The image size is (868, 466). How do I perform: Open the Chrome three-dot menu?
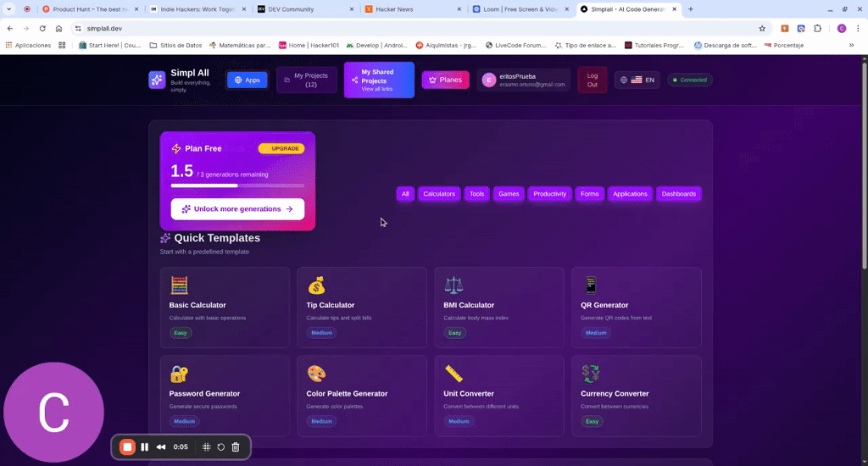[x=858, y=28]
